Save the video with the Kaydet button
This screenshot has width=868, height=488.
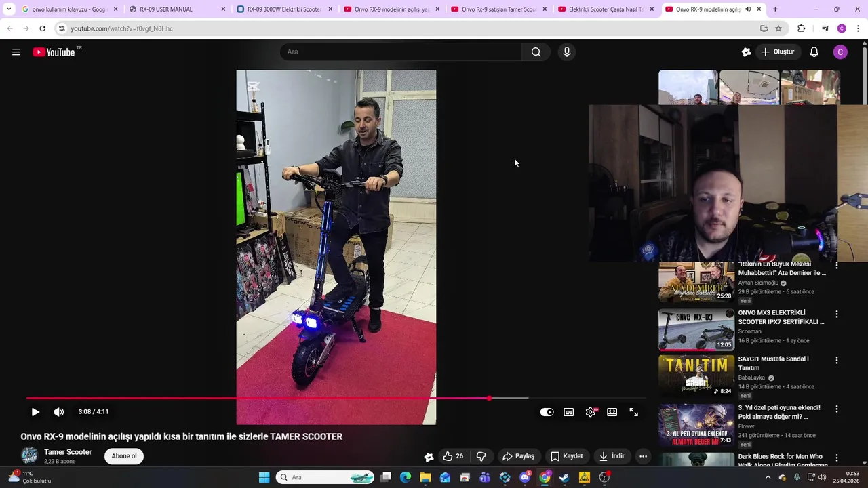(566, 456)
